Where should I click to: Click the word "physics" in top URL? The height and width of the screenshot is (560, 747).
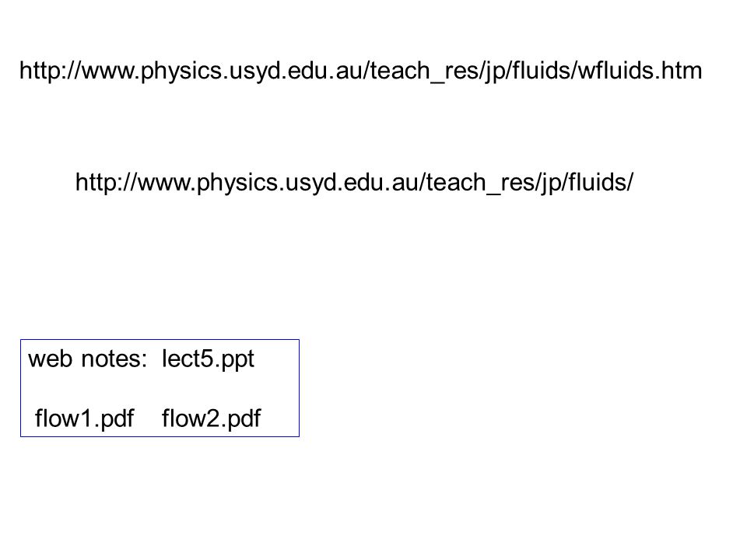(182, 72)
